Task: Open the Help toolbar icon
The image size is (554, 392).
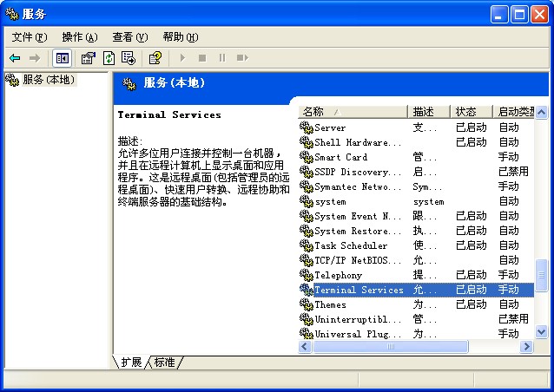Action: (x=155, y=58)
